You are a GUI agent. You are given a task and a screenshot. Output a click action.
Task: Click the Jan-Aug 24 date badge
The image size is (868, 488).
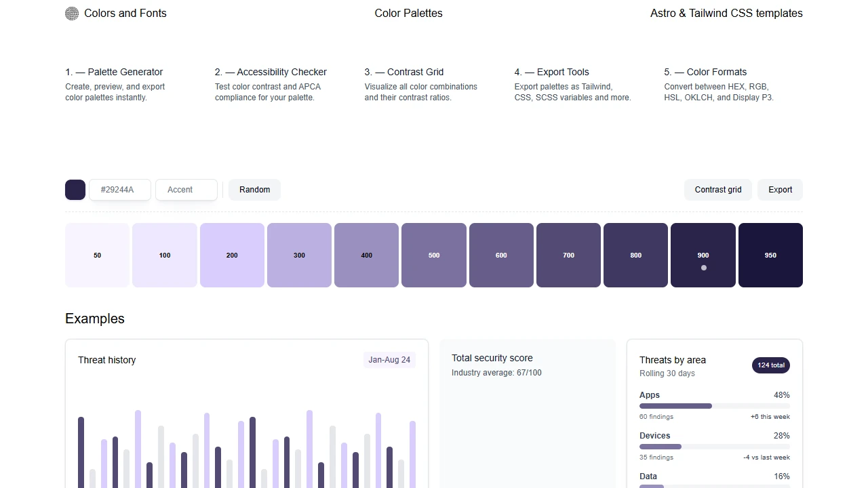tap(389, 360)
